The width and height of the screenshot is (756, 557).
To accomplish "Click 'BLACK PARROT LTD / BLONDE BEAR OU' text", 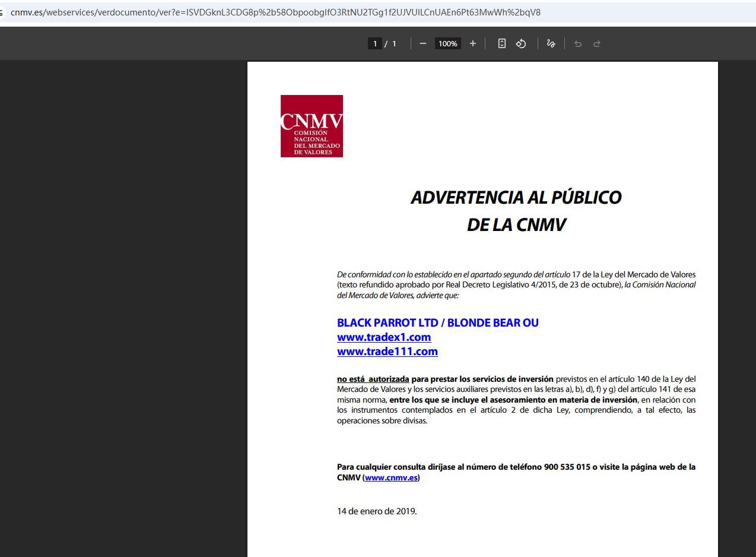I will point(438,323).
